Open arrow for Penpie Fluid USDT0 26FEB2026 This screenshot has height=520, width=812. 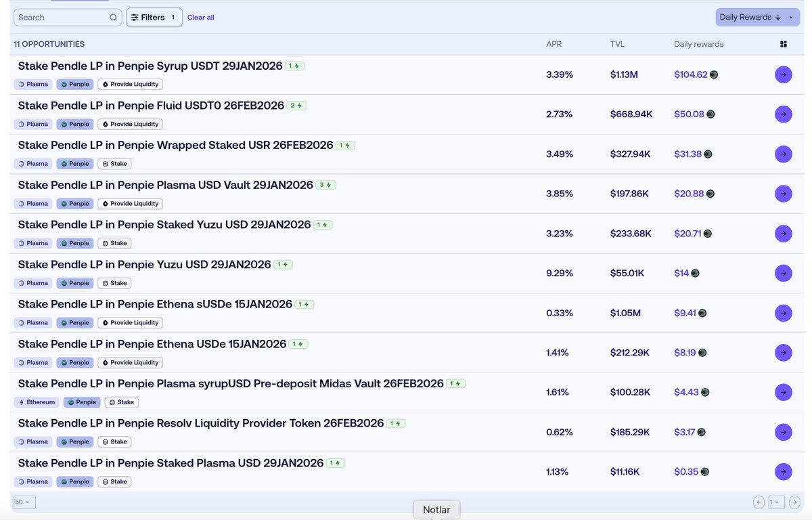pyautogui.click(x=783, y=114)
